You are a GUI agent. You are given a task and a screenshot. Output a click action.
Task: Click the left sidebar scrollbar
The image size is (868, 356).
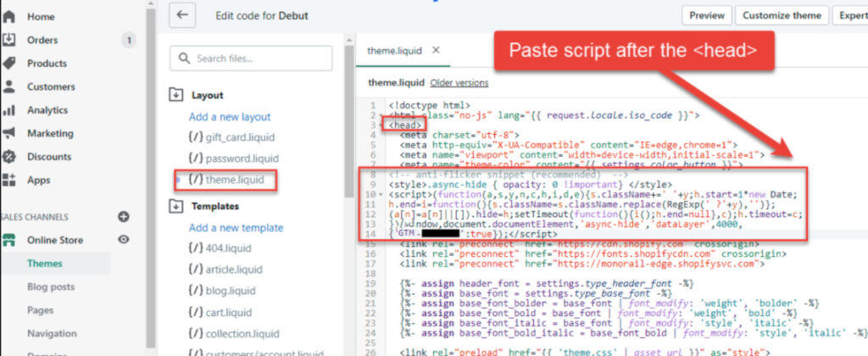coord(152,177)
